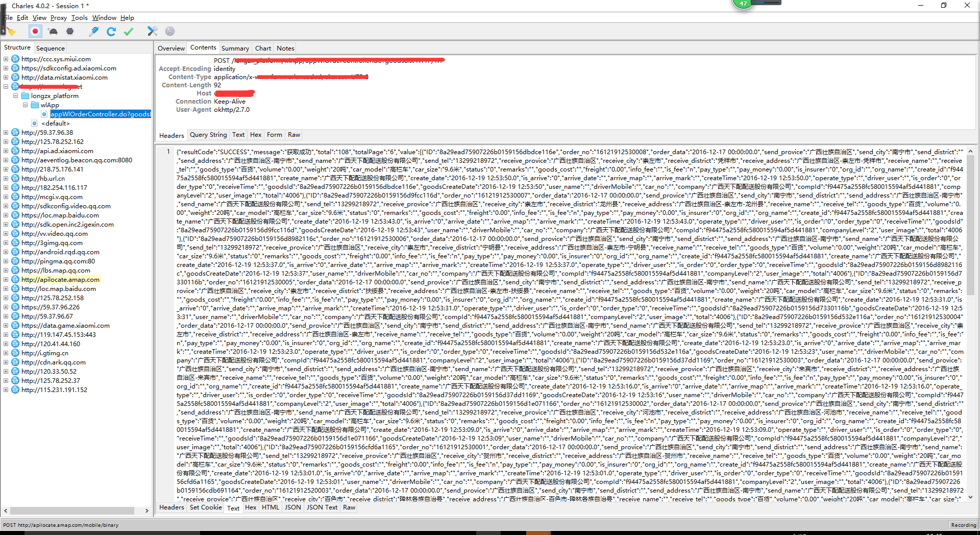
Task: Collapse the longzx_platform folder
Action: pyautogui.click(x=15, y=96)
